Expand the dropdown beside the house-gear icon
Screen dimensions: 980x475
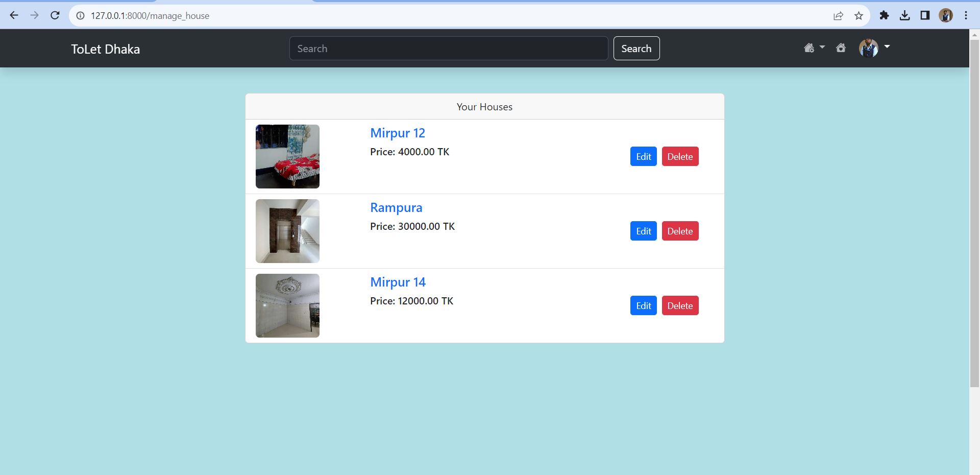point(823,47)
